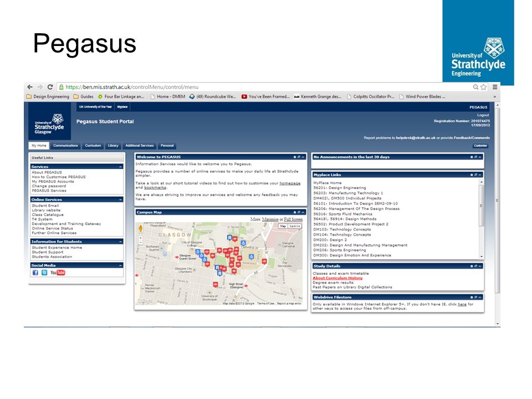This screenshot has width=532, height=399.
Task: Open the Student Email link
Action: (x=45, y=206)
